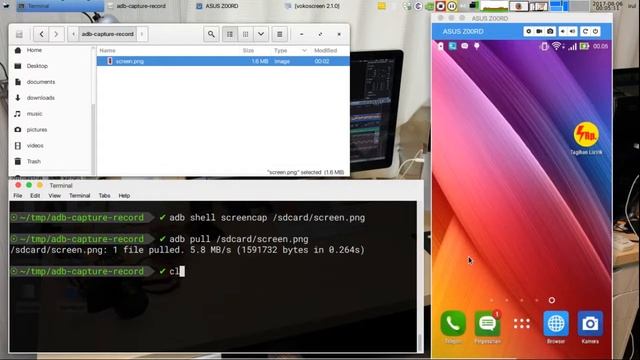Pause recording via the tray pause icon
This screenshot has height=360, width=640.
point(452,6)
